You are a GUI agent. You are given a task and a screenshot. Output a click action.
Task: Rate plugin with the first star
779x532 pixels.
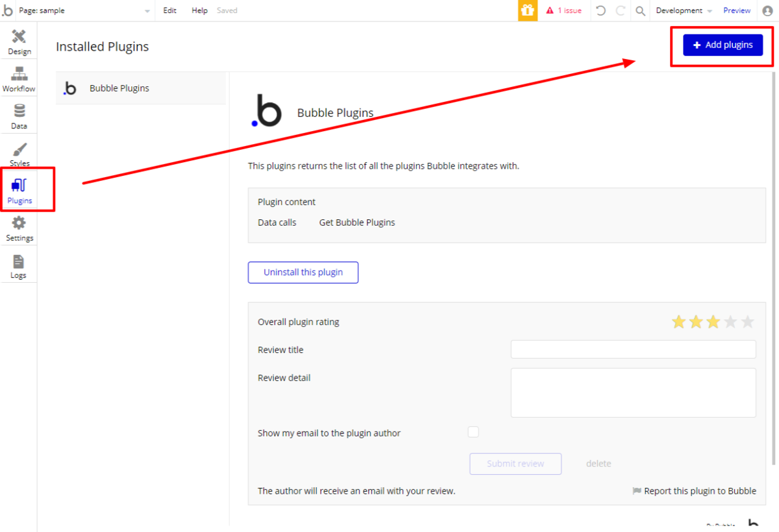[678, 322]
